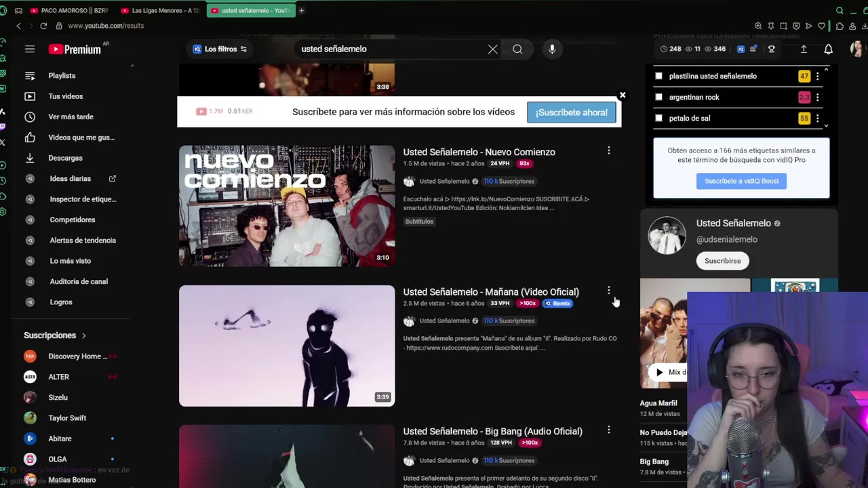
Task: Go back with the browser back arrow
Action: pyautogui.click(x=18, y=26)
